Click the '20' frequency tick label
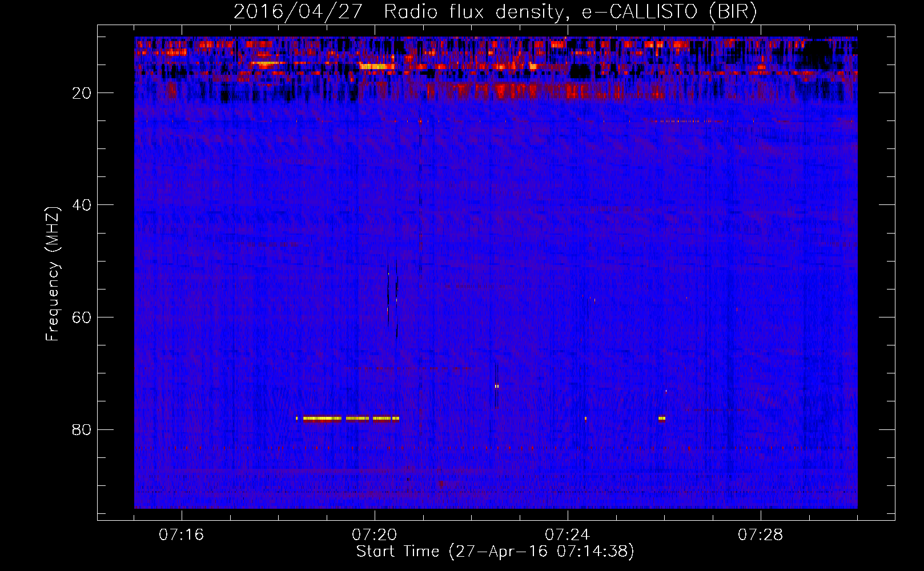 [82, 93]
